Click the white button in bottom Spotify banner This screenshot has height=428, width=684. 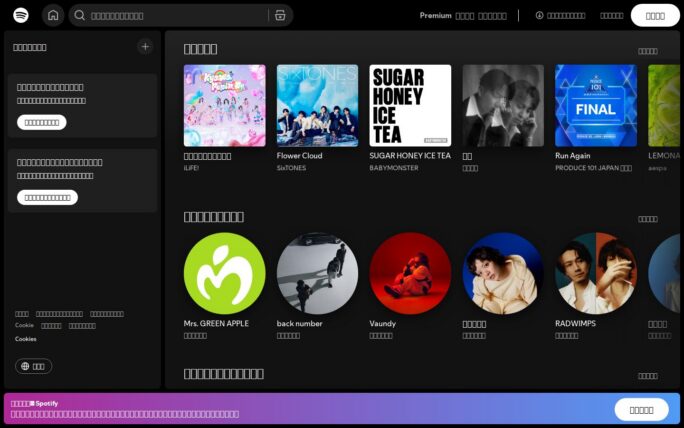641,410
